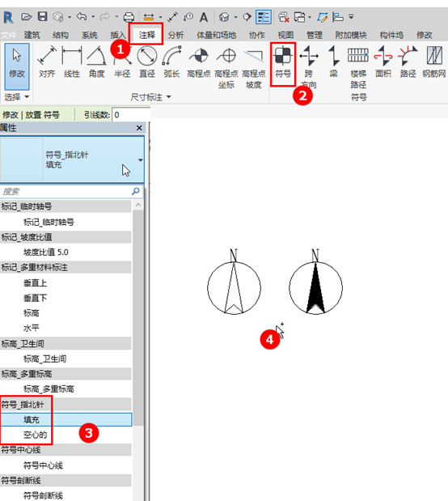
Task: Click the Undo arrow in quick access toolbar
Action: (82, 16)
